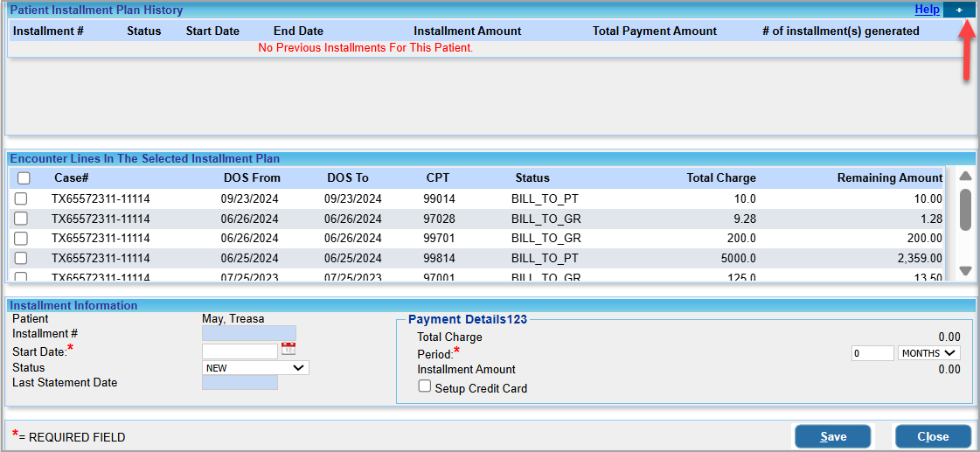The height and width of the screenshot is (452, 980).
Task: Click the plus icon to add installment
Action: 959,10
